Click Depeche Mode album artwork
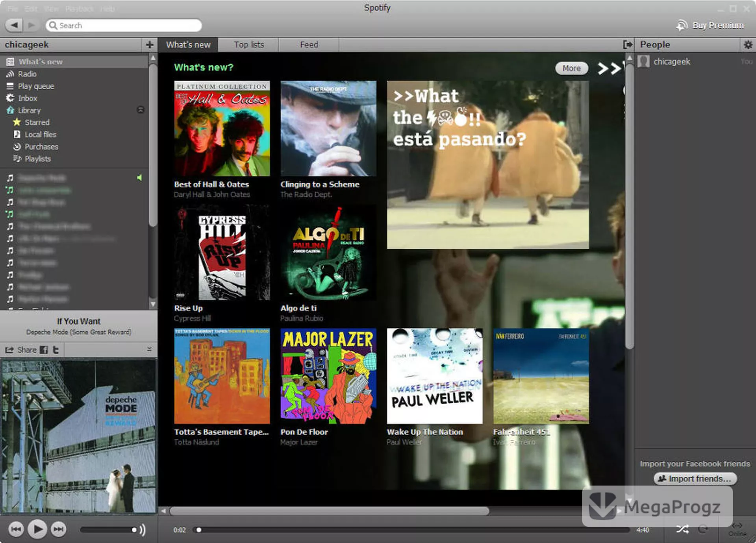Screen dimensions: 756x543 point(79,437)
